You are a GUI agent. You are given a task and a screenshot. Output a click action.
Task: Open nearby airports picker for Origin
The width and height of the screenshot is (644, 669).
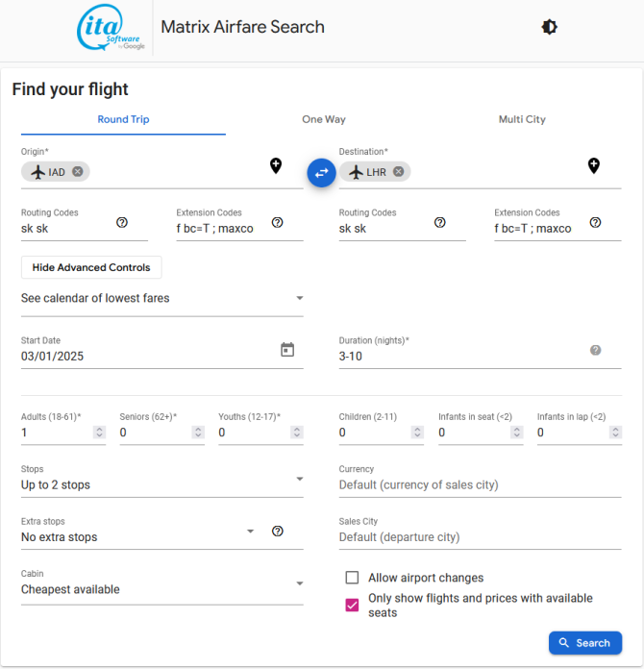tap(276, 165)
